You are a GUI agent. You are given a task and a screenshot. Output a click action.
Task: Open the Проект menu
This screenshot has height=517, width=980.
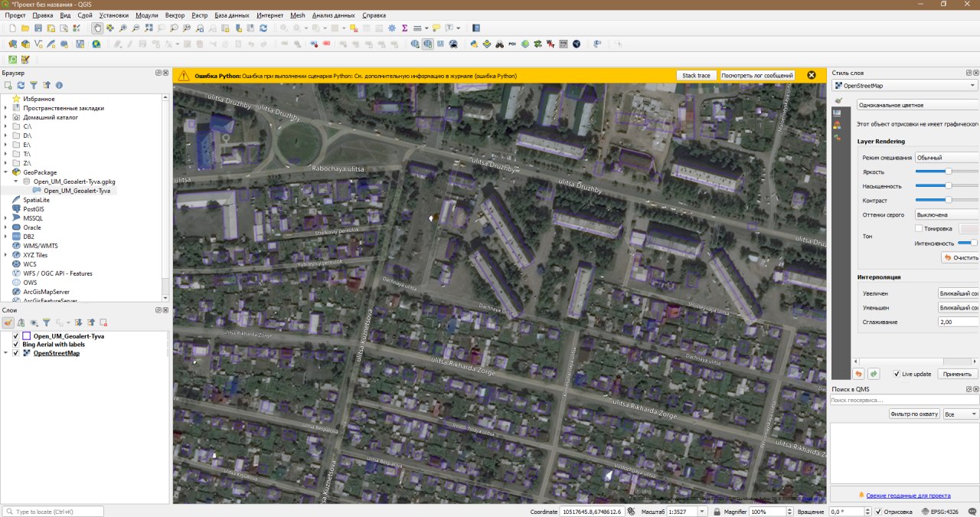(x=15, y=15)
